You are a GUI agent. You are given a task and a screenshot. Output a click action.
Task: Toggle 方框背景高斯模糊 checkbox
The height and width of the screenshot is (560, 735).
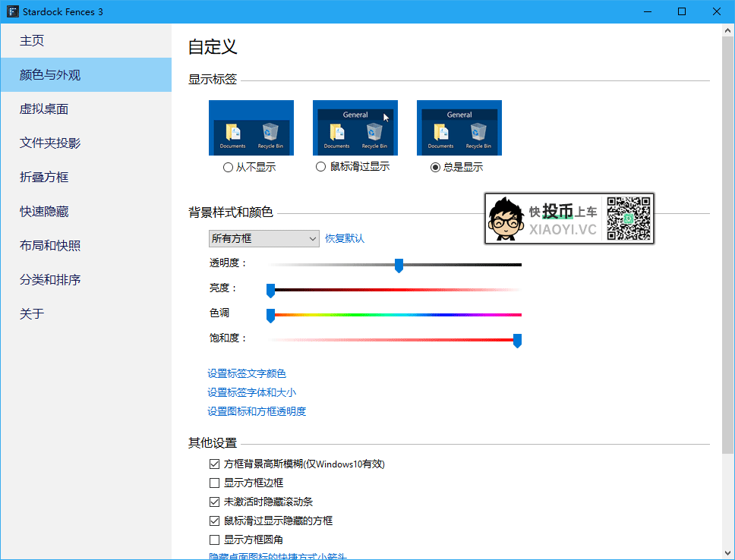pyautogui.click(x=214, y=464)
